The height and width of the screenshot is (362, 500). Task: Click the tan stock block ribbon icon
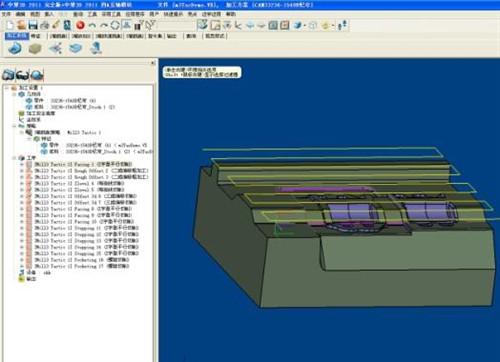coord(35,49)
